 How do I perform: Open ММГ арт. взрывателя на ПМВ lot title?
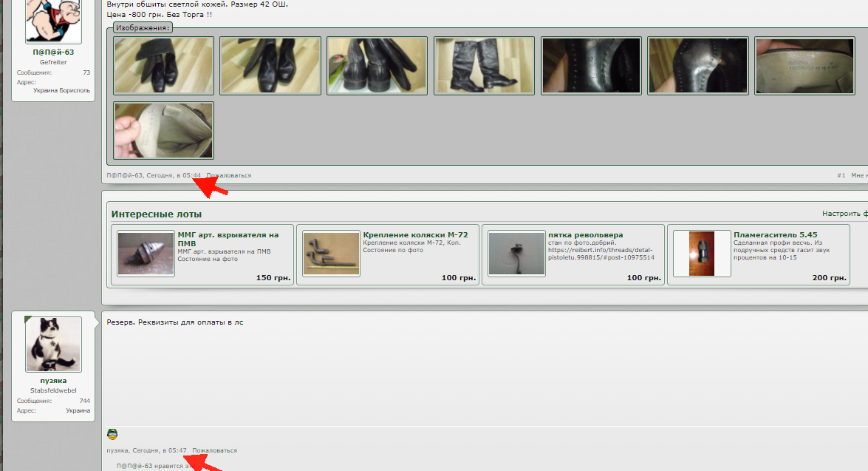point(228,239)
